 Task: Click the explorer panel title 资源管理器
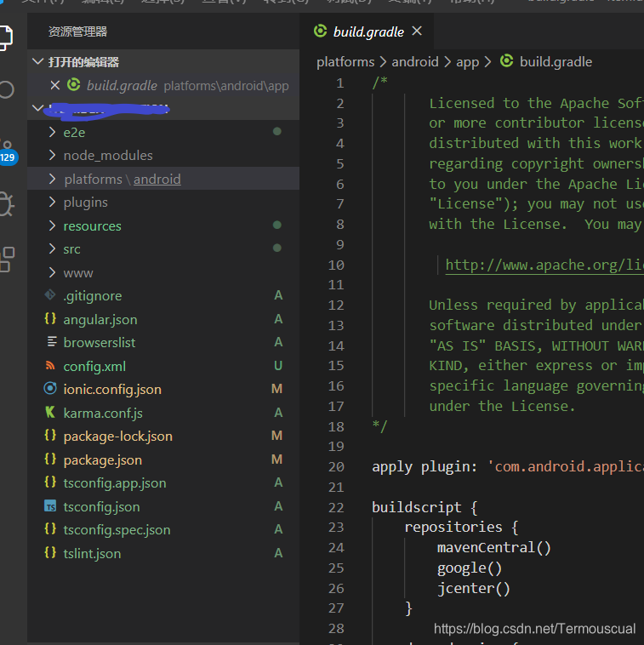coord(77,31)
